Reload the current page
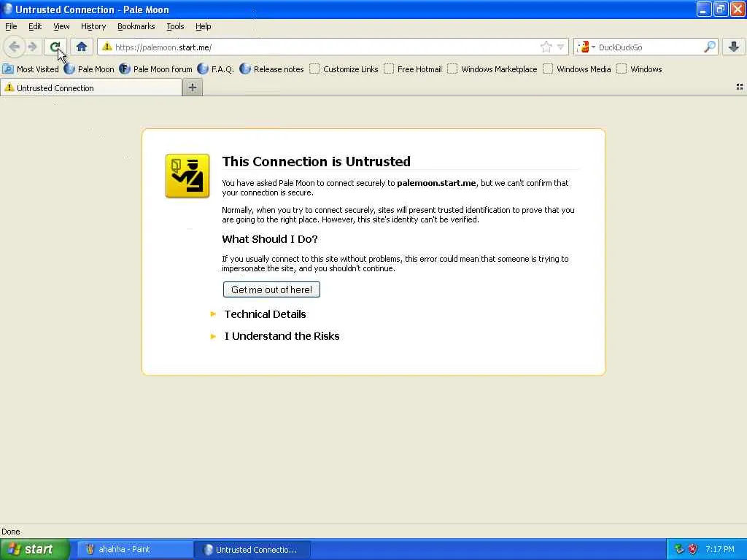This screenshot has height=560, width=747. [55, 47]
